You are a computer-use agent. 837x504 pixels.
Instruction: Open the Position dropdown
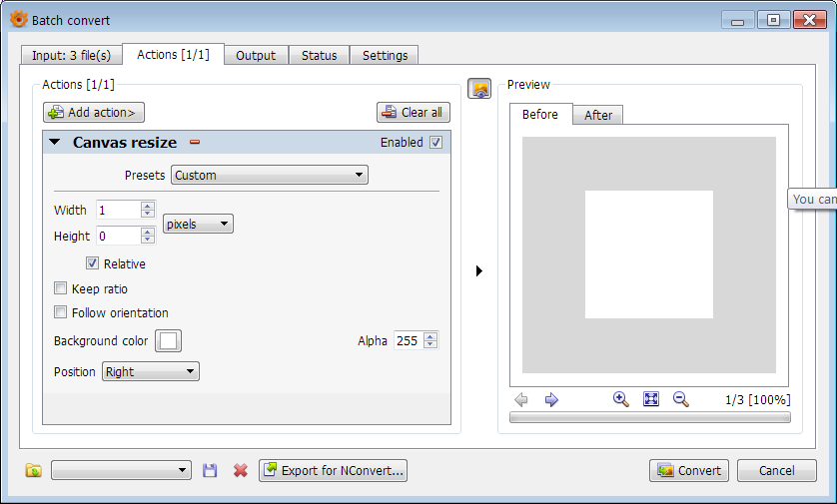[151, 371]
